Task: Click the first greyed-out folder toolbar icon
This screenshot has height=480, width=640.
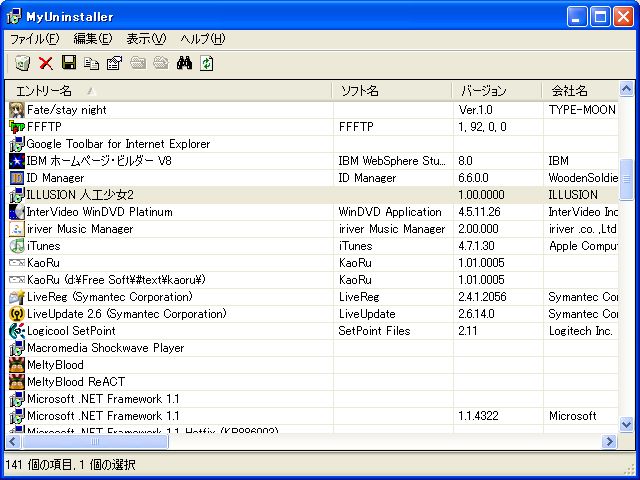Action: [138, 63]
